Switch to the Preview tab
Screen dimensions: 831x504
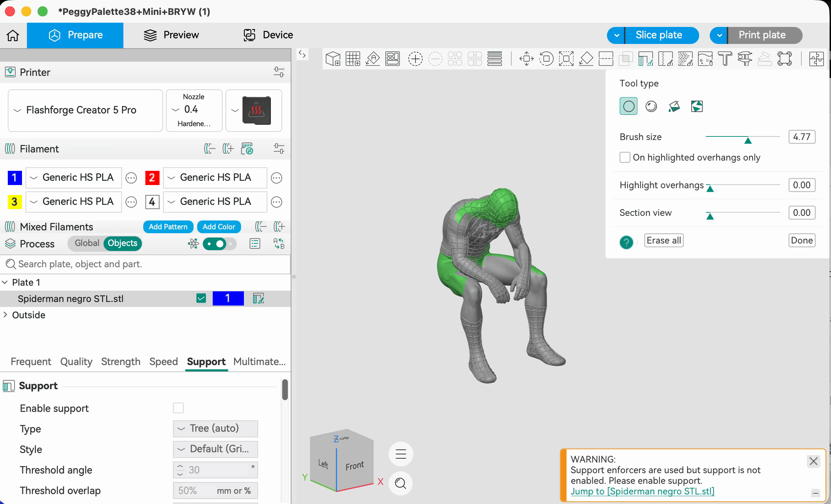[171, 35]
